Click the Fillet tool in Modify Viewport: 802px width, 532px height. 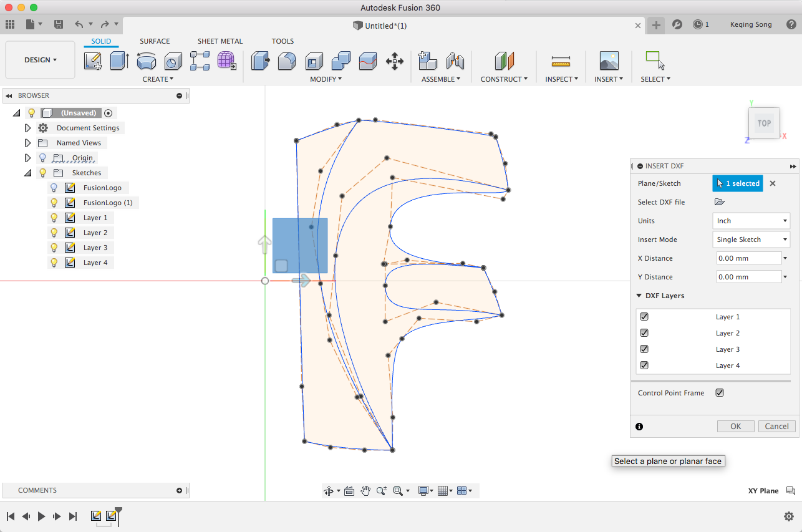[x=287, y=61]
